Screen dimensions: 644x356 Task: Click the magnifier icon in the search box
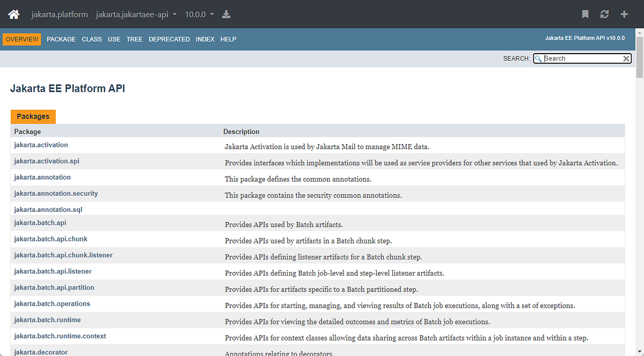[538, 58]
